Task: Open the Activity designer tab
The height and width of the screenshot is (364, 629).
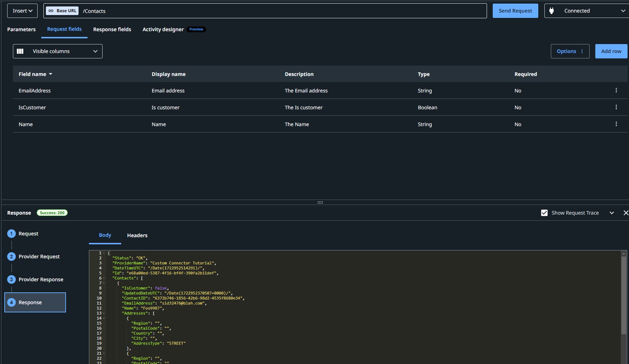Action: (x=163, y=29)
